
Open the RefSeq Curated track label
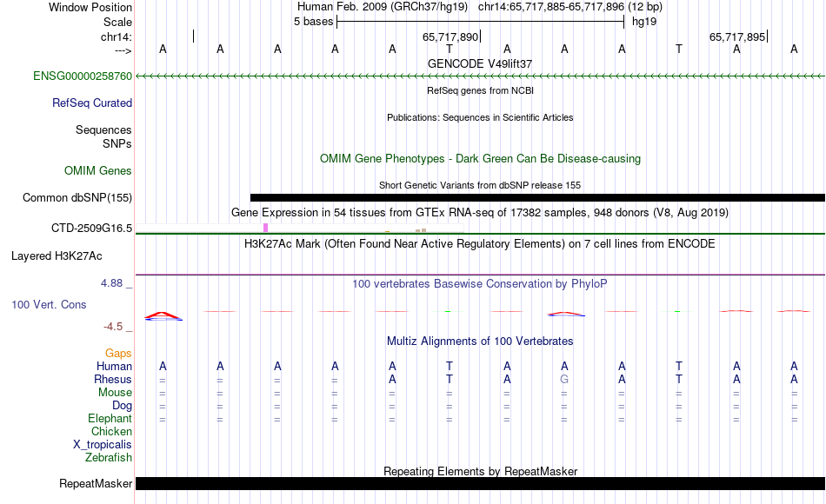coord(92,103)
